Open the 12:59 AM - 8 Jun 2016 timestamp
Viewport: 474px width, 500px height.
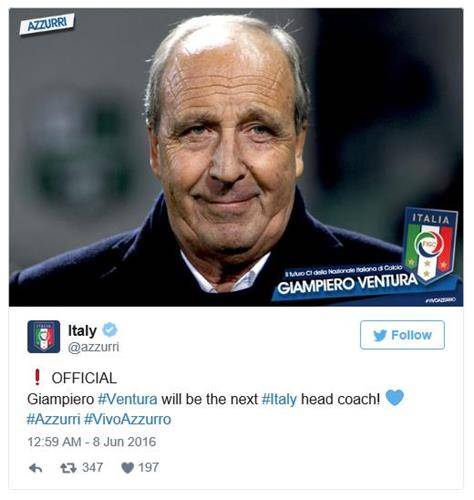(92, 442)
